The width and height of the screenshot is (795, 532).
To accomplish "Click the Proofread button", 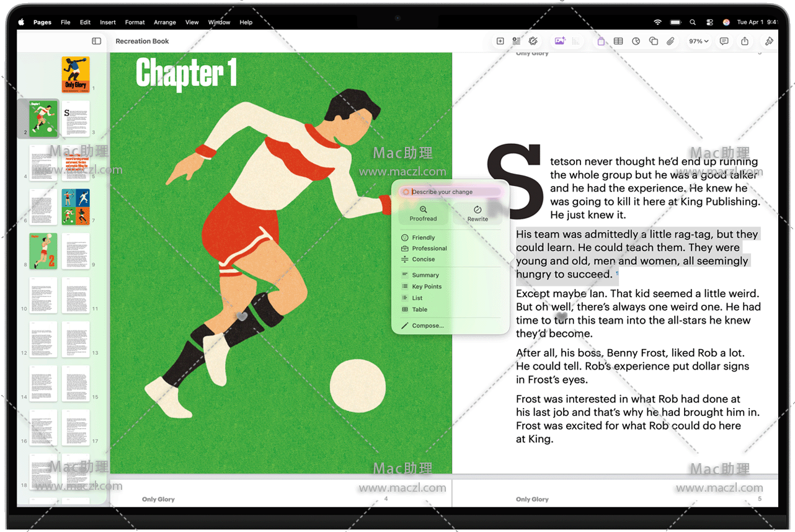I will (x=423, y=213).
